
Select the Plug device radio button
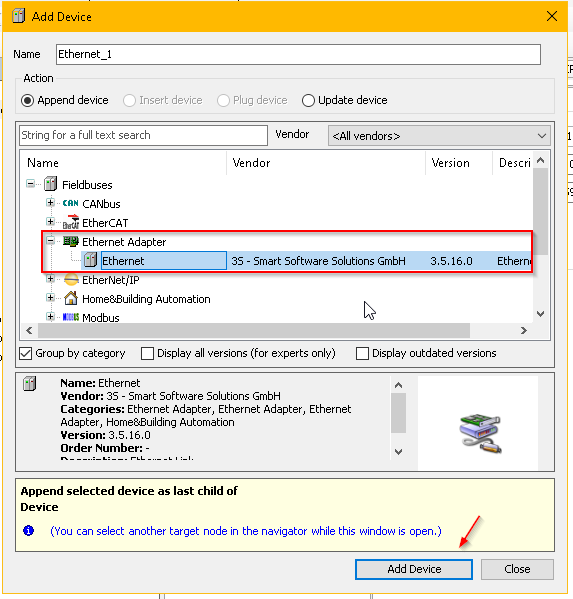223,100
